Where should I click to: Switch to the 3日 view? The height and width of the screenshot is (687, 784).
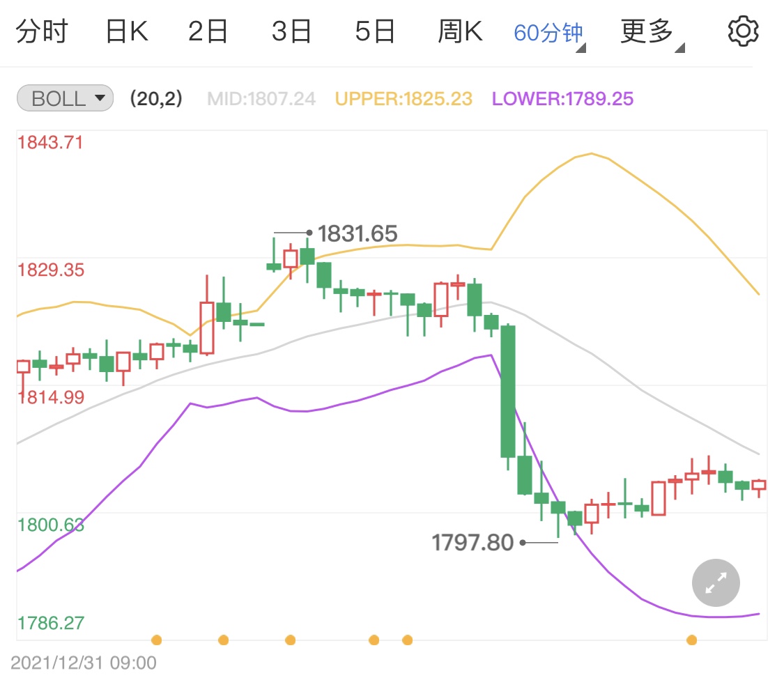pos(291,32)
